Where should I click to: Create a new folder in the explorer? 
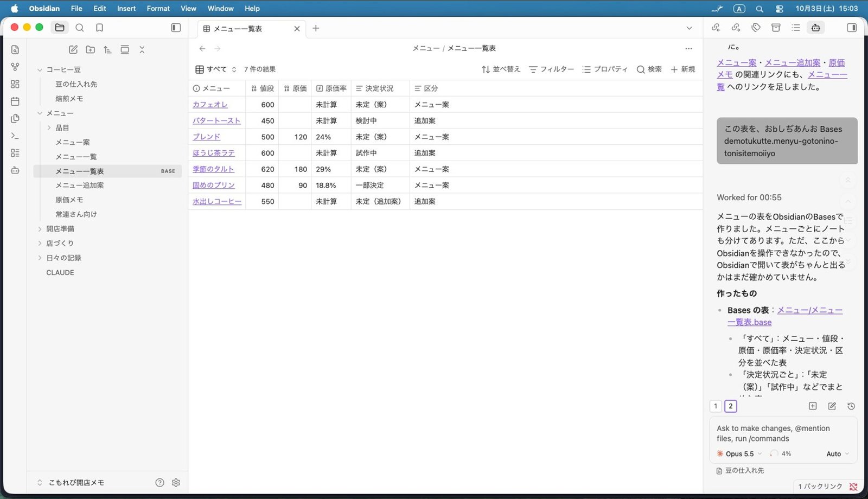(91, 49)
